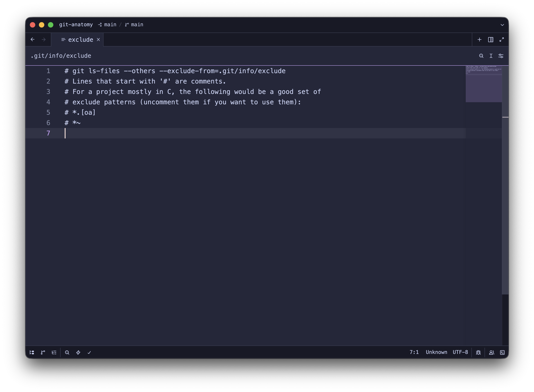Open the collaboration panel icon
534x392 pixels.
coord(491,352)
